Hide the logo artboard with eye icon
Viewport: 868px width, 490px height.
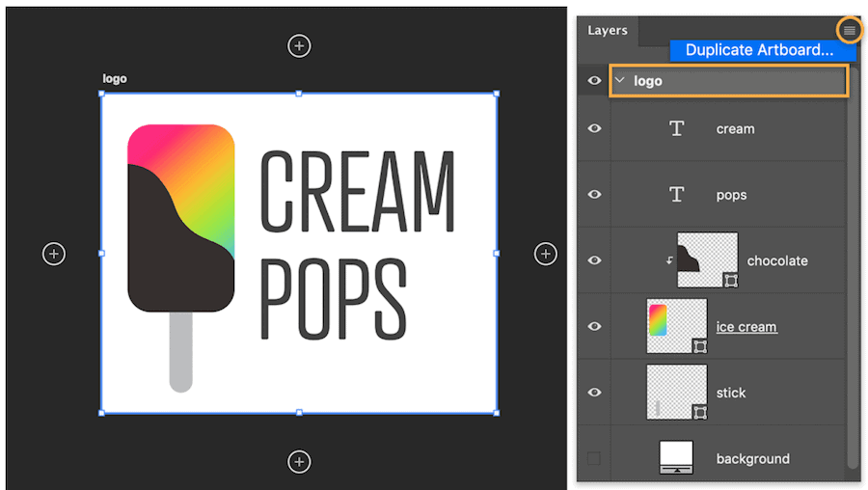point(594,81)
